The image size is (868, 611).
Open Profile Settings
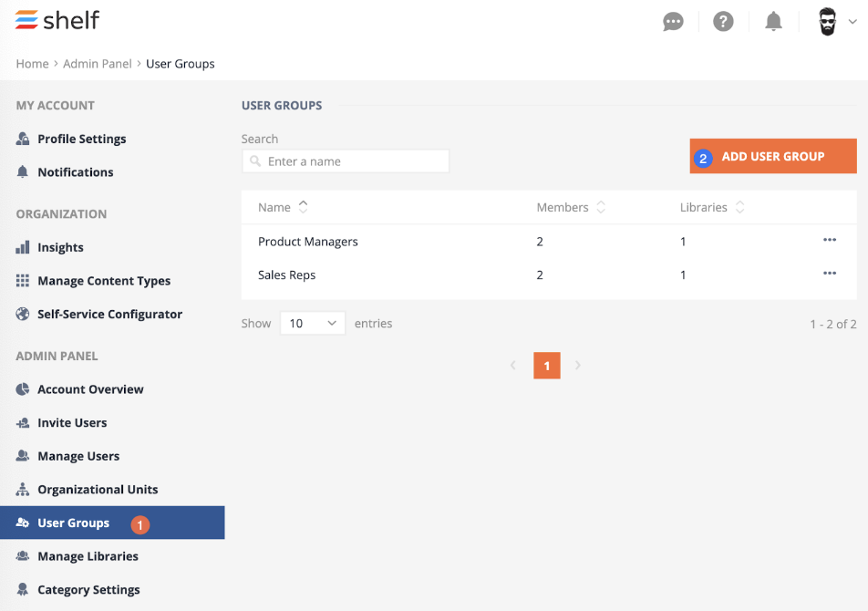82,139
